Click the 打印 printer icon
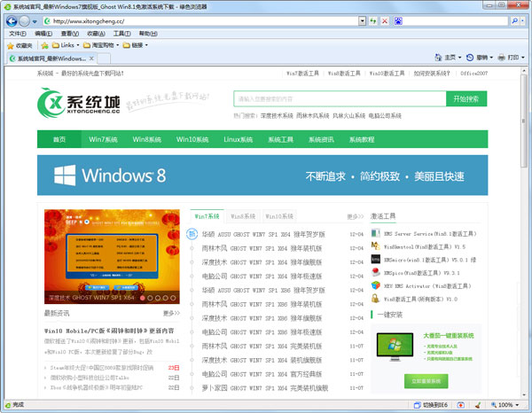 click(x=502, y=58)
